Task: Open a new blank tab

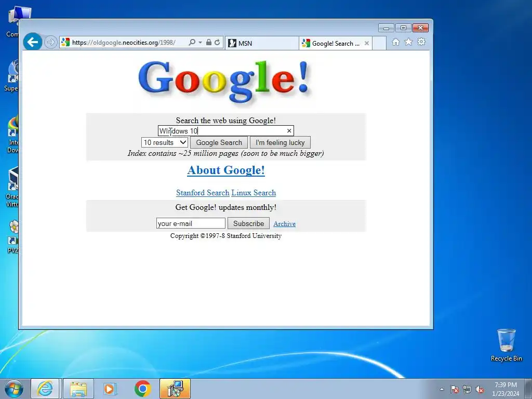Action: pos(379,44)
